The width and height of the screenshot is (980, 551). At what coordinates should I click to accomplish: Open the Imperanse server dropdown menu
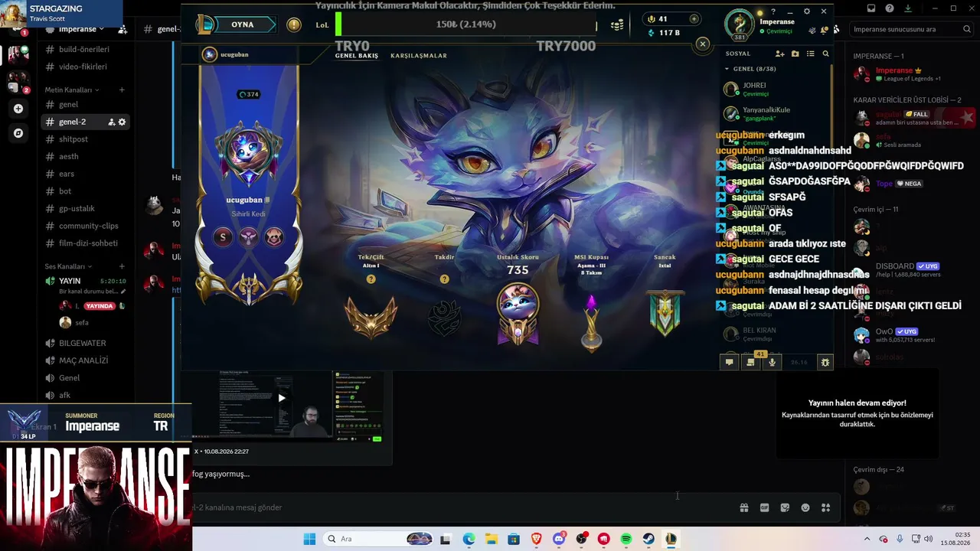82,29
